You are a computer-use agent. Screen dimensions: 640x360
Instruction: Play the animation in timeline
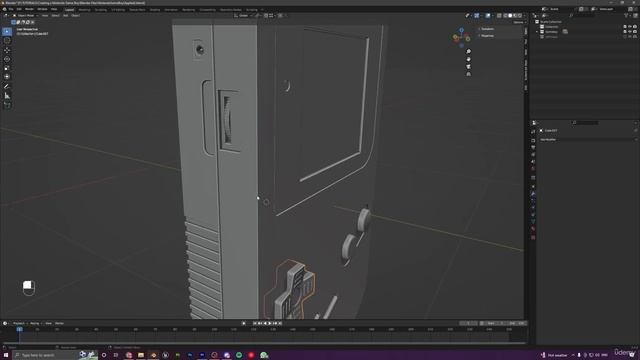click(x=269, y=323)
